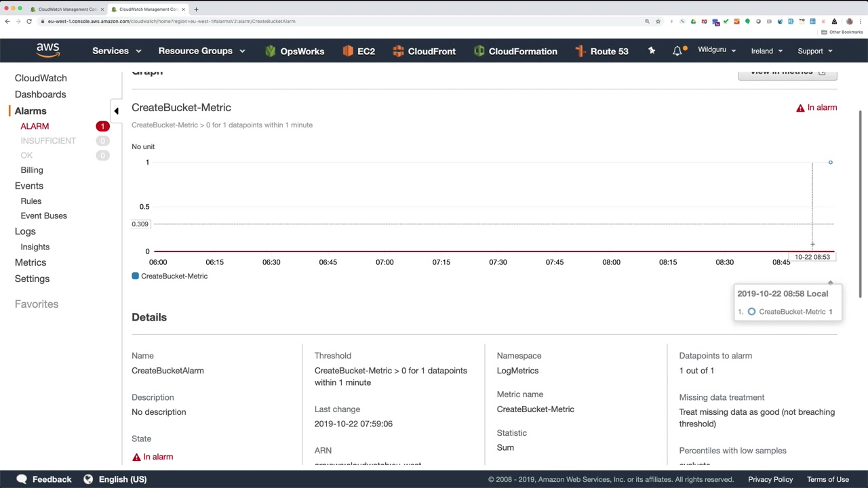Open the EC2 shortcut
The height and width of the screenshot is (488, 868).
coord(359,51)
